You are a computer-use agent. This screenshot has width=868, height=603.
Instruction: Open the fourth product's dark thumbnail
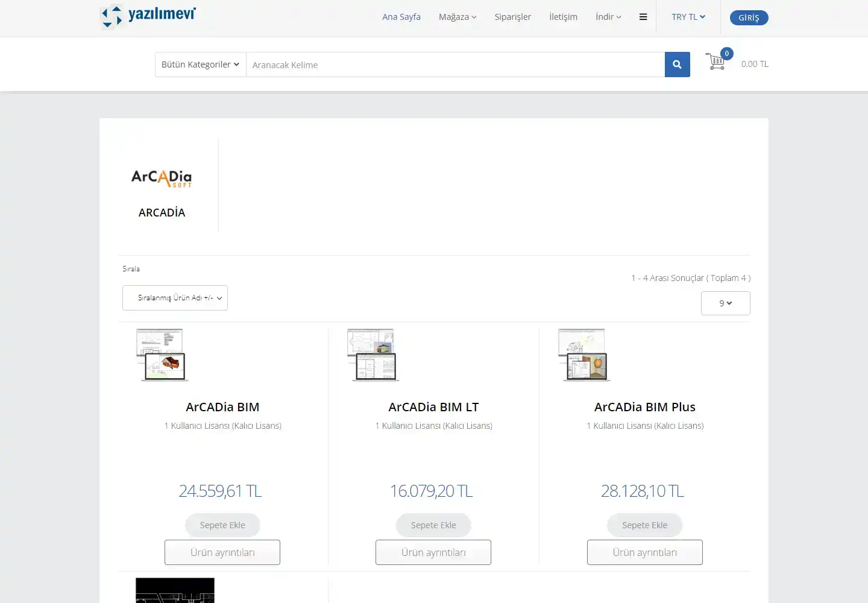(x=175, y=590)
